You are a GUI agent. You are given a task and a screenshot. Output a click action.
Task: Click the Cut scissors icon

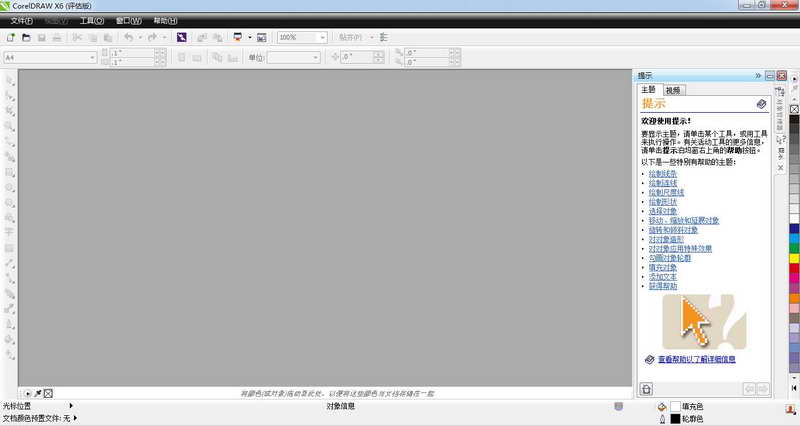click(77, 37)
